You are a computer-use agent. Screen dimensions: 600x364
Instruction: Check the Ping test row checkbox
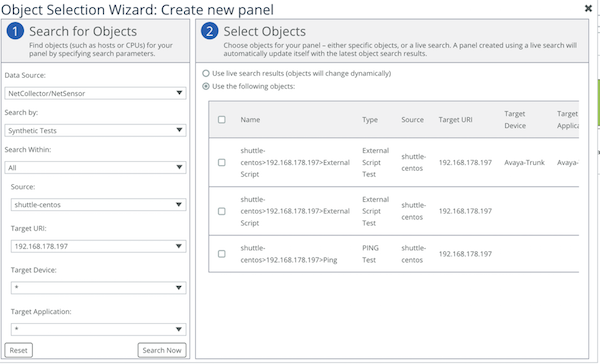coord(222,254)
